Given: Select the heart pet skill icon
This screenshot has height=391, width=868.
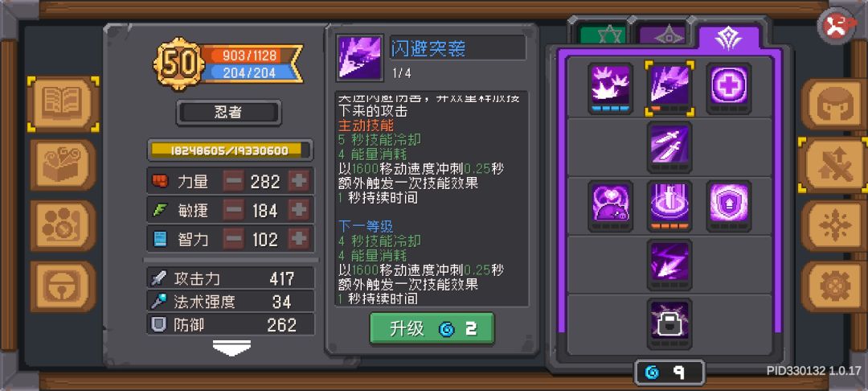Looking at the screenshot, I should 611,206.
